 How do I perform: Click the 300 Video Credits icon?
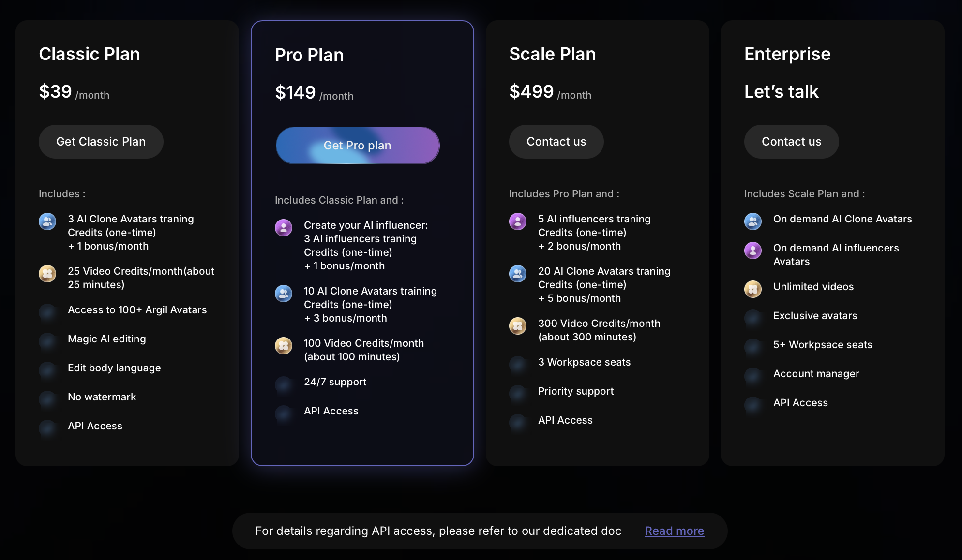pos(518,326)
